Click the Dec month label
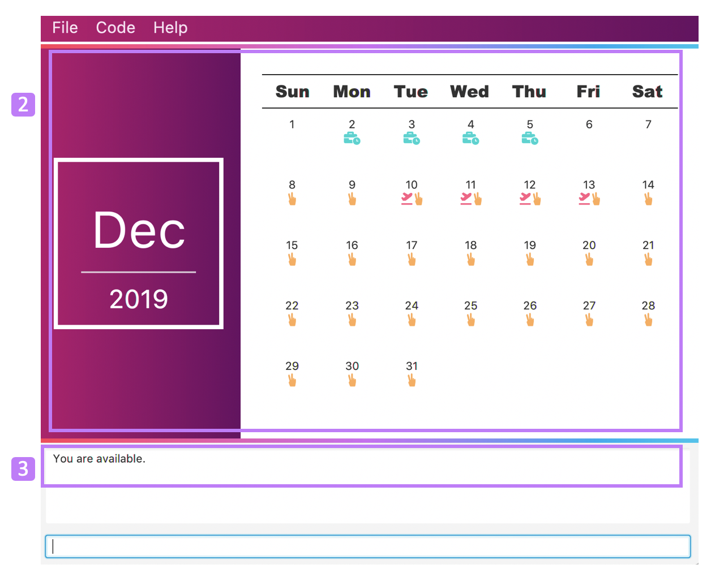The image size is (728, 577). (139, 230)
